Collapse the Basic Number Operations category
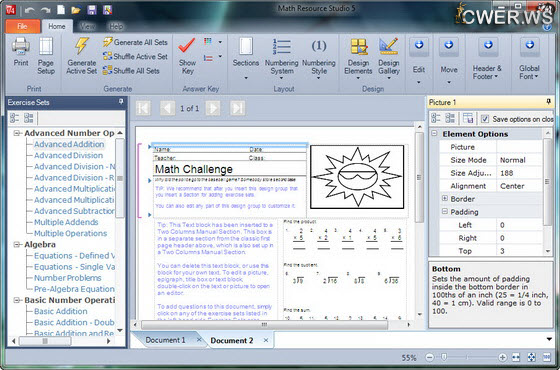Image resolution: width=560 pixels, height=370 pixels. 16,300
